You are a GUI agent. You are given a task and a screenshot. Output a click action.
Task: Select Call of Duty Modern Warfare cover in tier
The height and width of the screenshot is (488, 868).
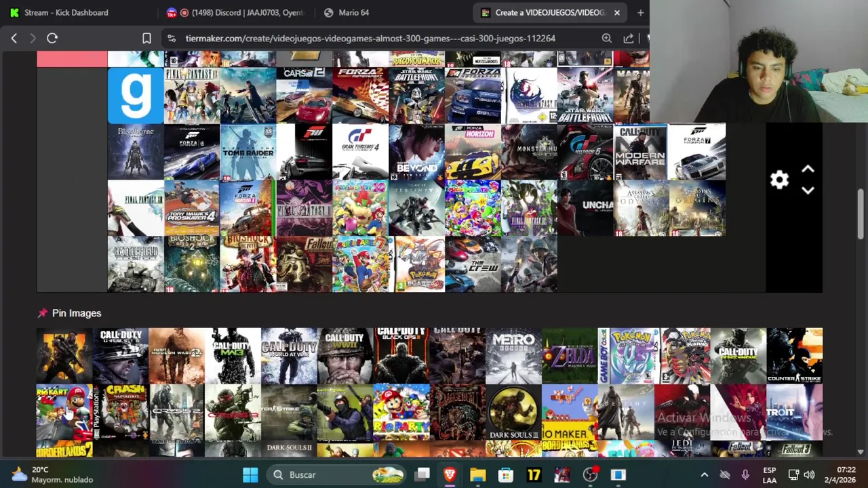click(641, 152)
